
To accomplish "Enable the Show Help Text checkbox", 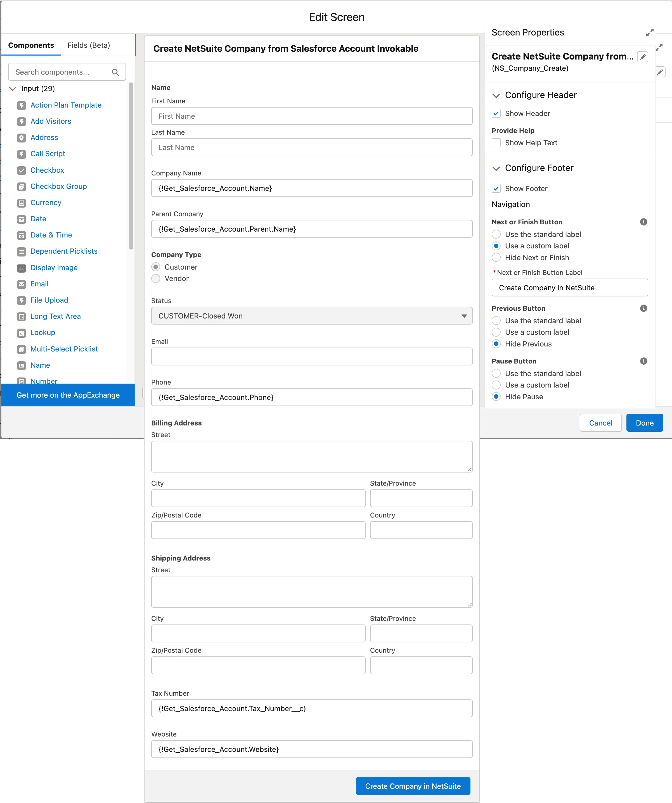I will (496, 142).
